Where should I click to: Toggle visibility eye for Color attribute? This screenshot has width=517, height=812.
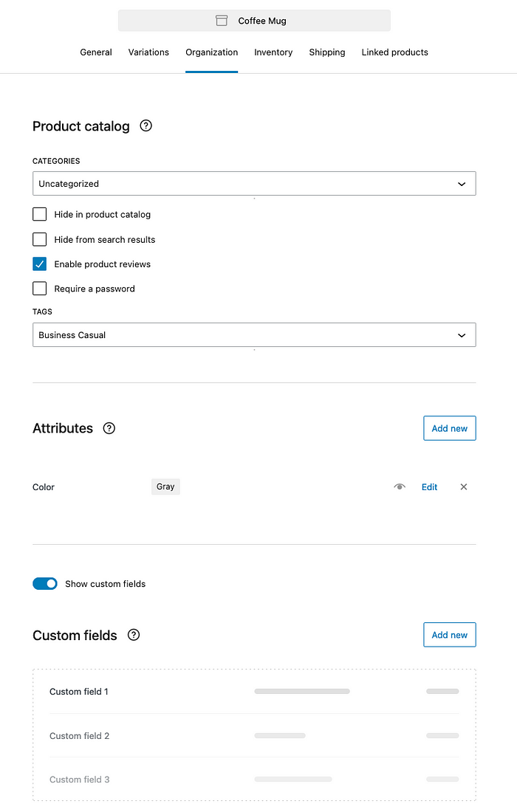pyautogui.click(x=400, y=486)
